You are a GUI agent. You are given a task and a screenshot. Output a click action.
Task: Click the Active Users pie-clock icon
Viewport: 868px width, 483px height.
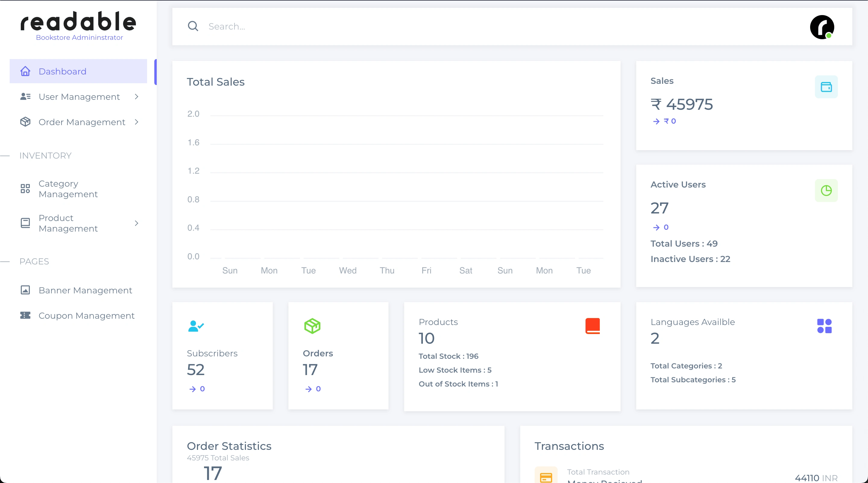826,190
